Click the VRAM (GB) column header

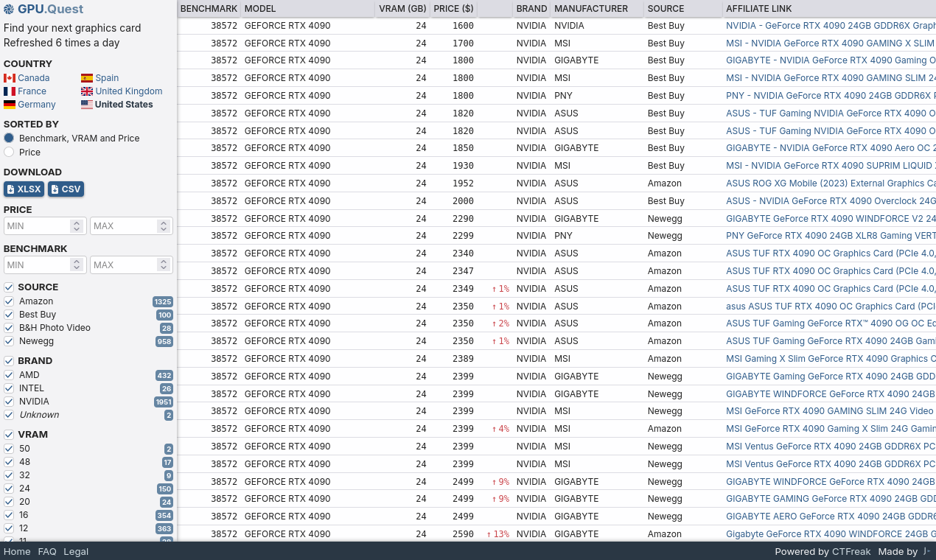[402, 9]
